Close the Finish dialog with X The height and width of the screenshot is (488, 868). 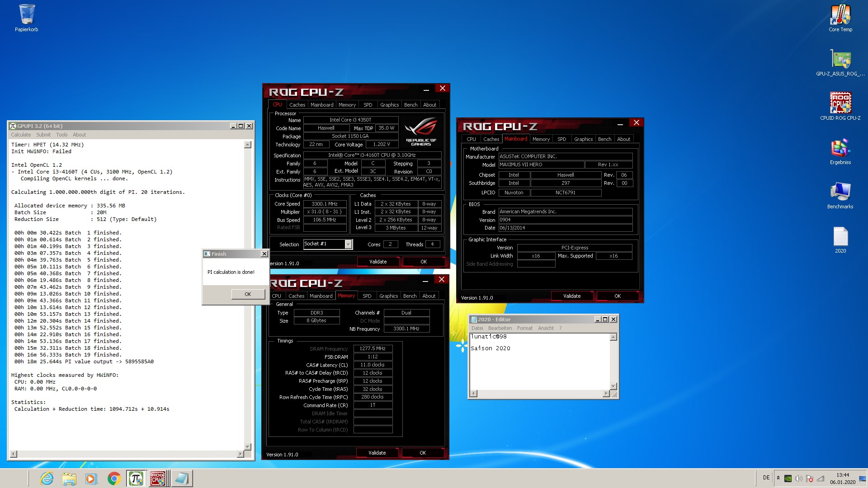pos(264,254)
